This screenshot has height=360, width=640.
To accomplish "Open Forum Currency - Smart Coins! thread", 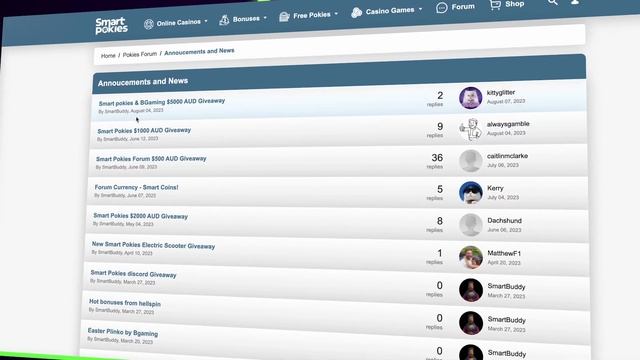I will pyautogui.click(x=136, y=187).
